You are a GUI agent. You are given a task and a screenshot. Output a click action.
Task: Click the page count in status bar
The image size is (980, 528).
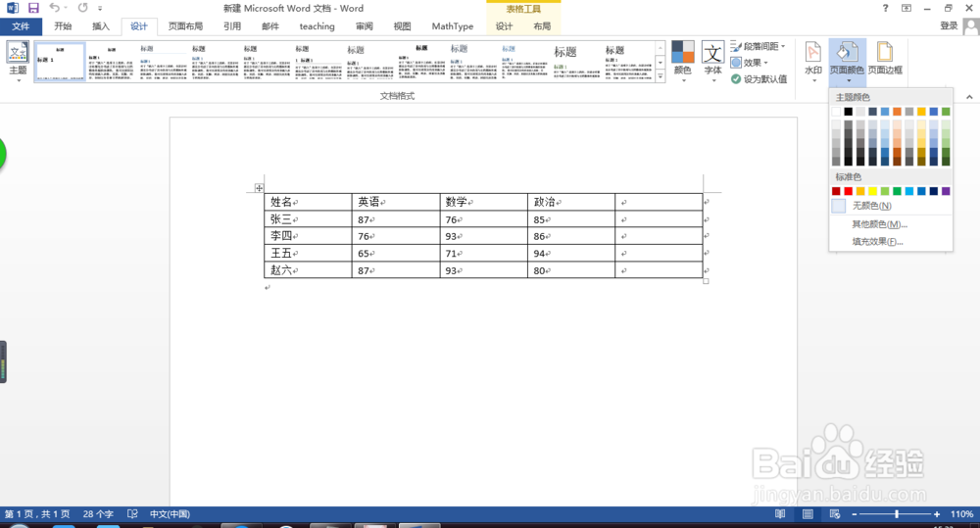coord(37,514)
